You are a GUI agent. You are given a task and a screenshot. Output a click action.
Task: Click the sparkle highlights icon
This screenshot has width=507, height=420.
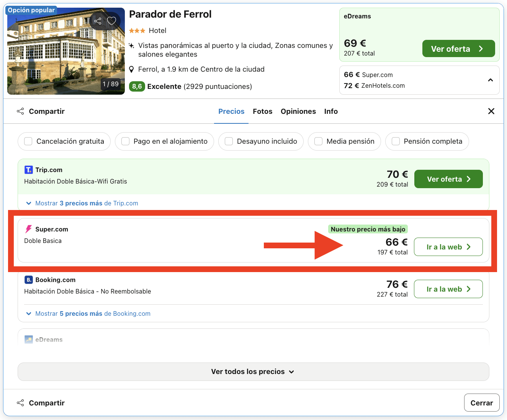(x=131, y=46)
